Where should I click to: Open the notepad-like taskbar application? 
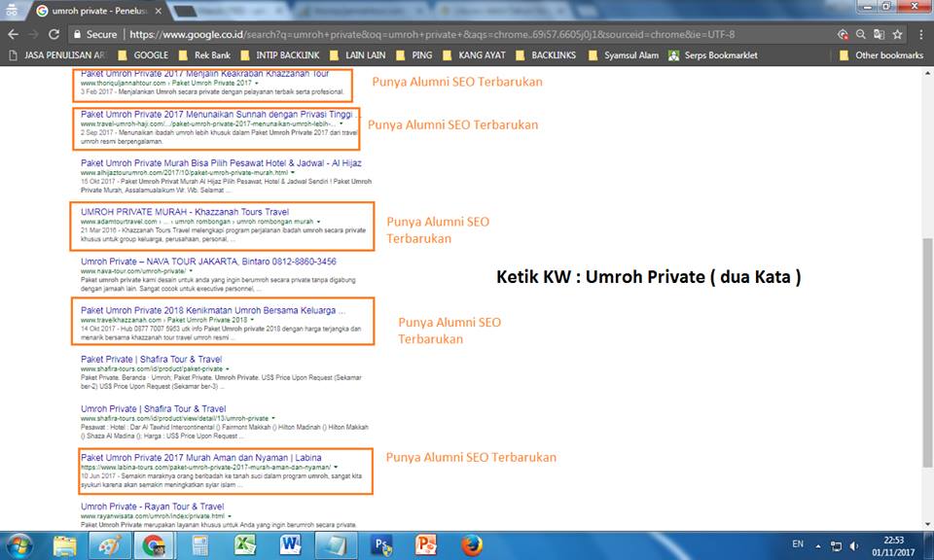pyautogui.click(x=336, y=545)
